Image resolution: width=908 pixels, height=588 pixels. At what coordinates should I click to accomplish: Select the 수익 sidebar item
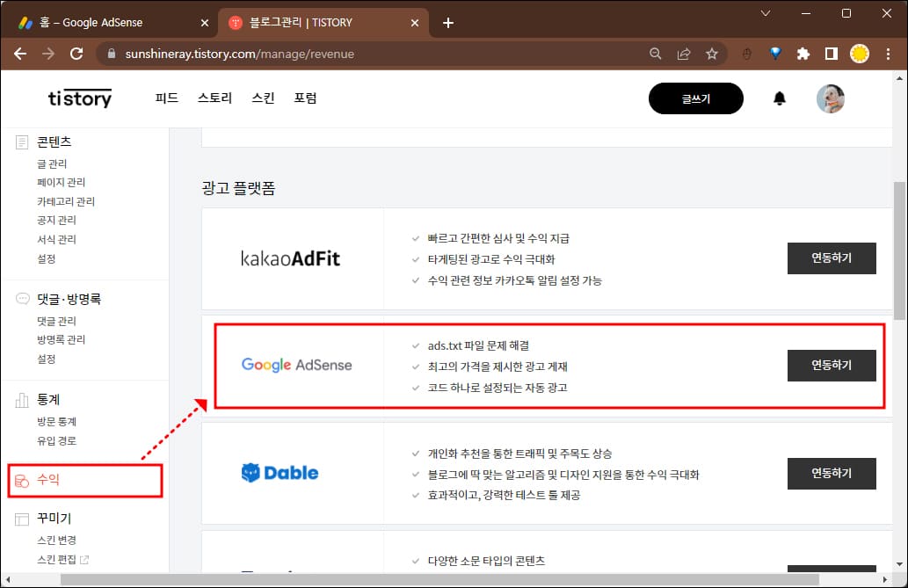tap(85, 480)
